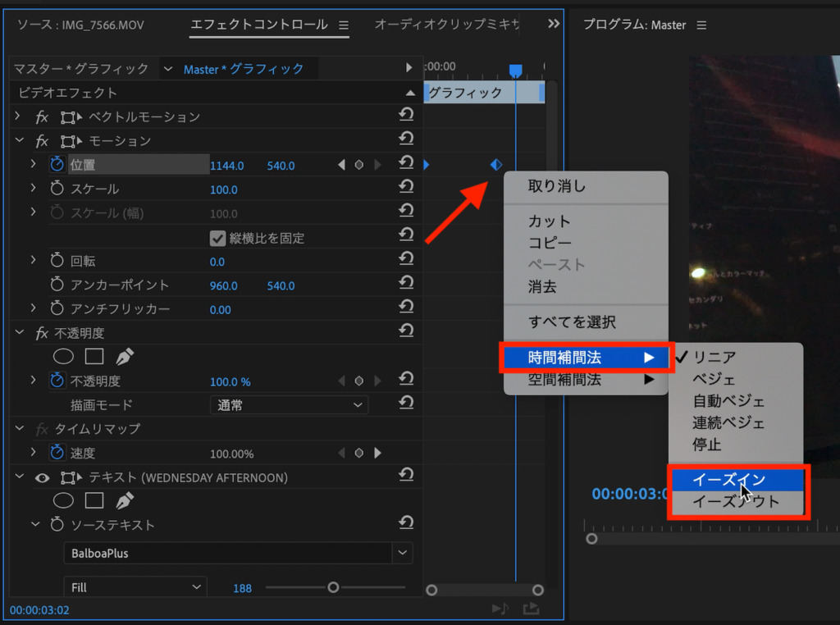Collapse モーション effect

(20, 139)
